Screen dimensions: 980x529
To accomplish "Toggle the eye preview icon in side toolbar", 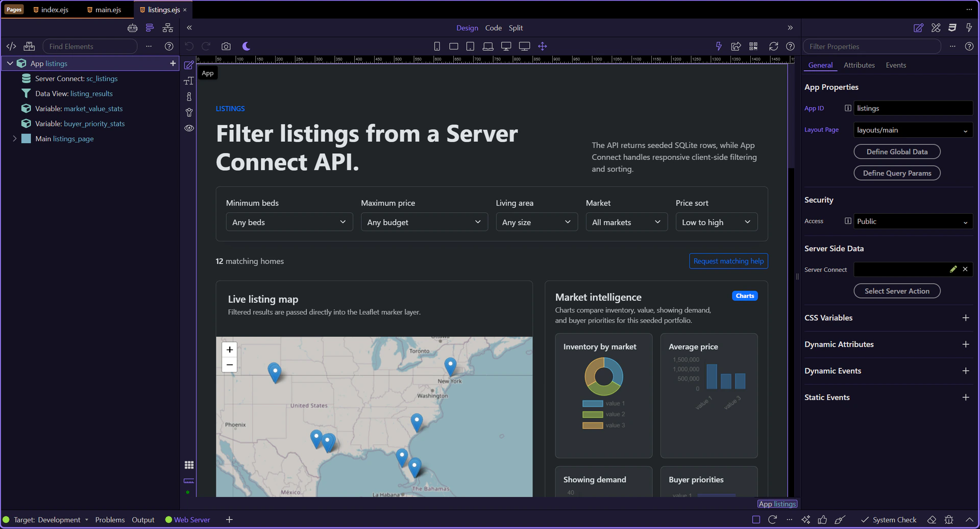I will pyautogui.click(x=189, y=128).
